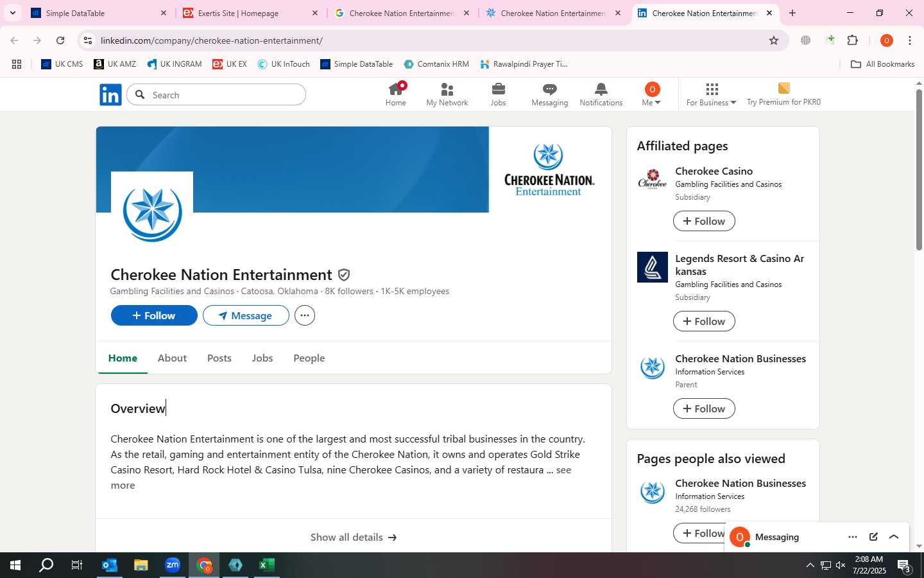924x578 pixels.
Task: Follow Cherokee Nation Entertainment
Action: (154, 315)
